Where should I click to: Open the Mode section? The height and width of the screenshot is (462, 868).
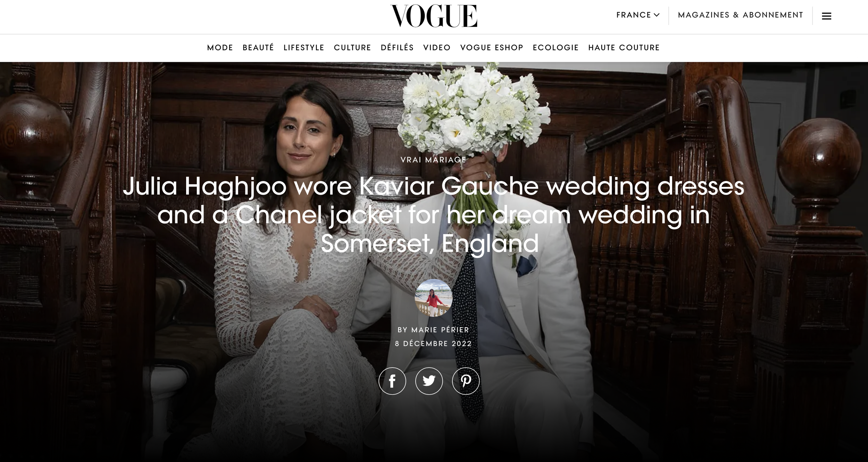220,48
